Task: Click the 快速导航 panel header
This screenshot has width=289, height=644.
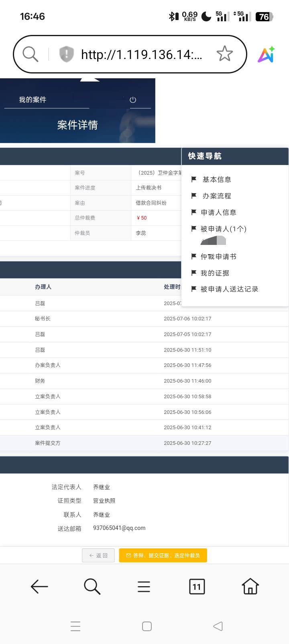Action: click(x=235, y=156)
